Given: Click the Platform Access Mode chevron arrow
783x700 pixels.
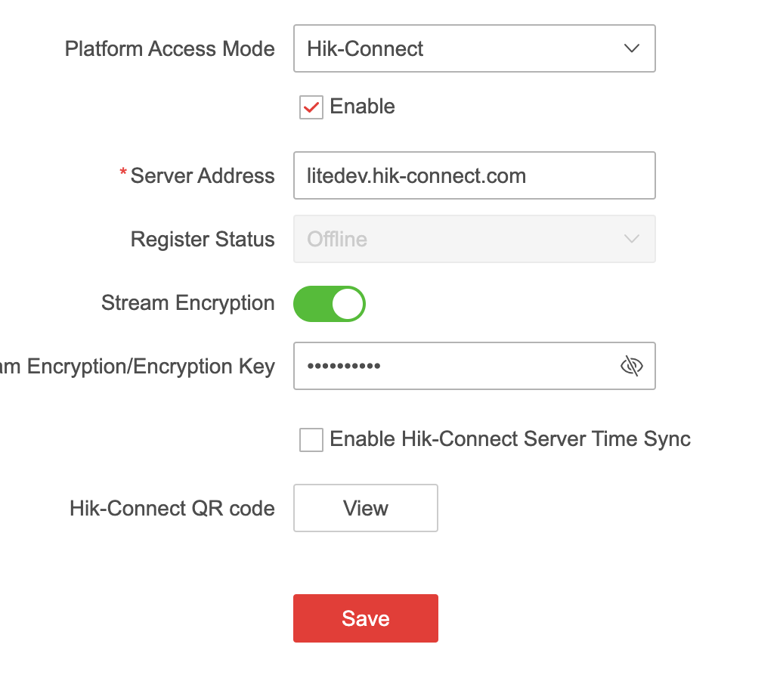Looking at the screenshot, I should [x=631, y=49].
